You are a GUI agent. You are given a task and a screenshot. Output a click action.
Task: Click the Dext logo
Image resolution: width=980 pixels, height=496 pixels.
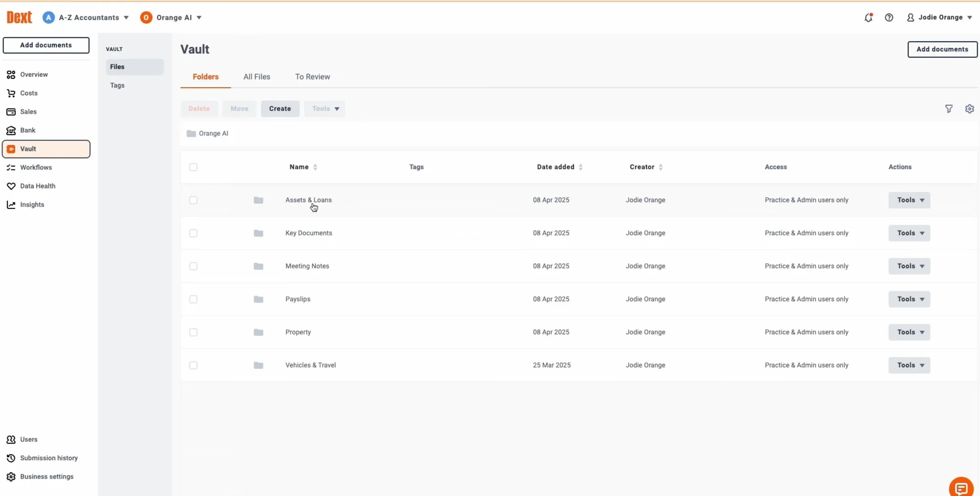click(19, 18)
